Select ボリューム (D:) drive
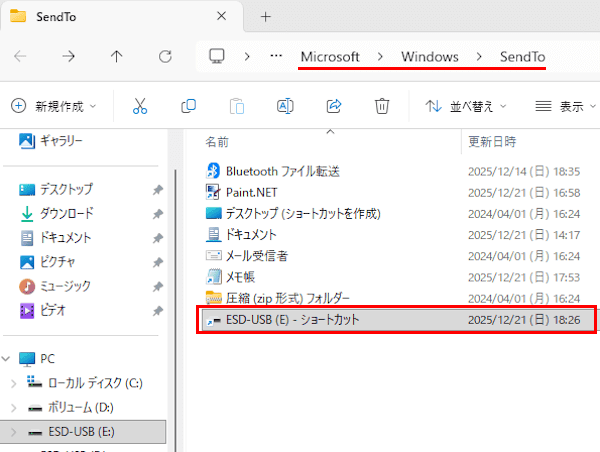This screenshot has height=452, width=600. [80, 408]
